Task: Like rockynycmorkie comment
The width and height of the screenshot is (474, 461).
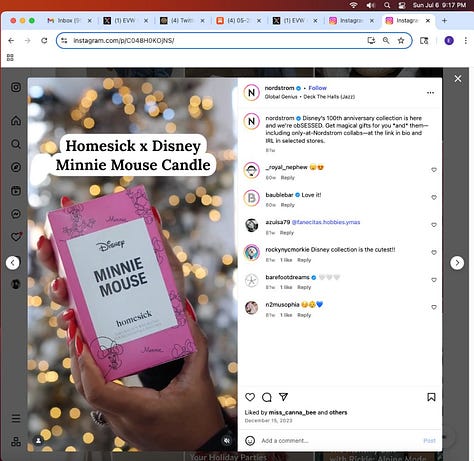Action: [434, 253]
